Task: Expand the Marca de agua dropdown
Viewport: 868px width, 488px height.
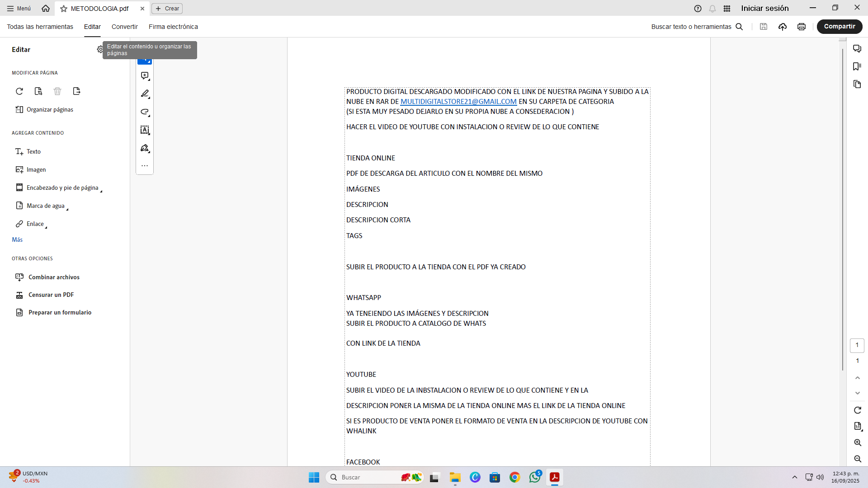Action: point(46,206)
